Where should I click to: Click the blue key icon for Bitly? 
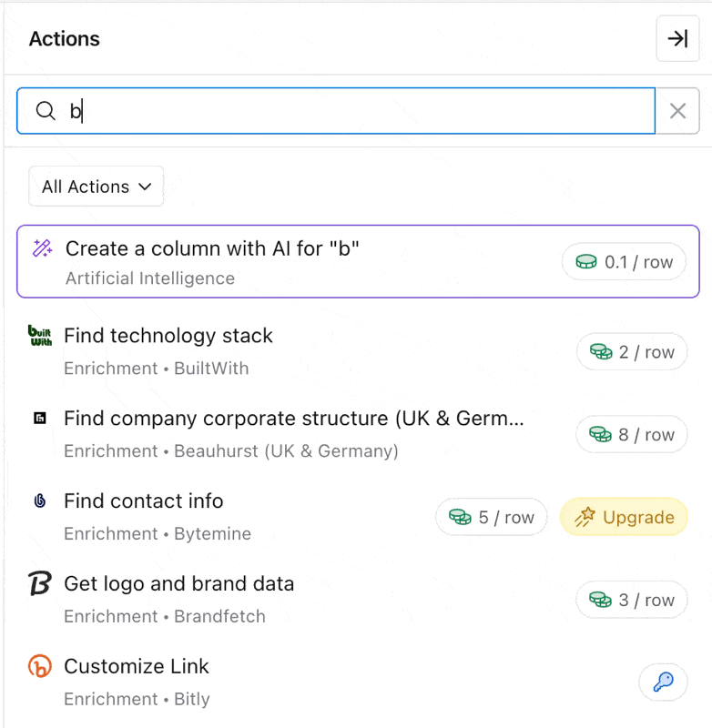(x=663, y=682)
